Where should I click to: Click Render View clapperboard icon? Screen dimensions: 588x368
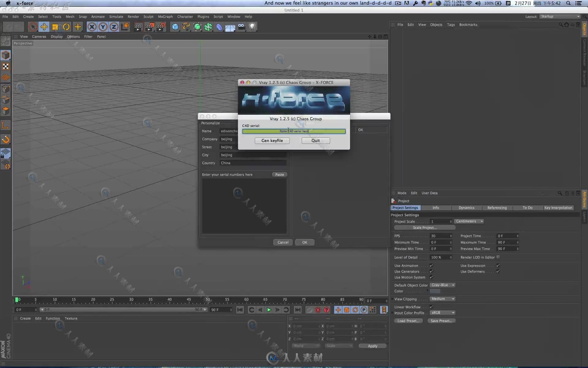[x=138, y=27]
